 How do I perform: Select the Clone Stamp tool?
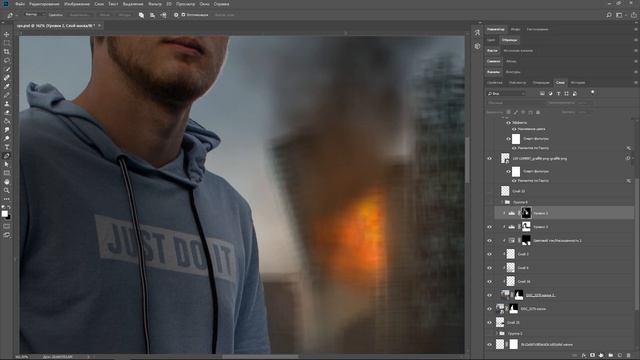click(7, 104)
